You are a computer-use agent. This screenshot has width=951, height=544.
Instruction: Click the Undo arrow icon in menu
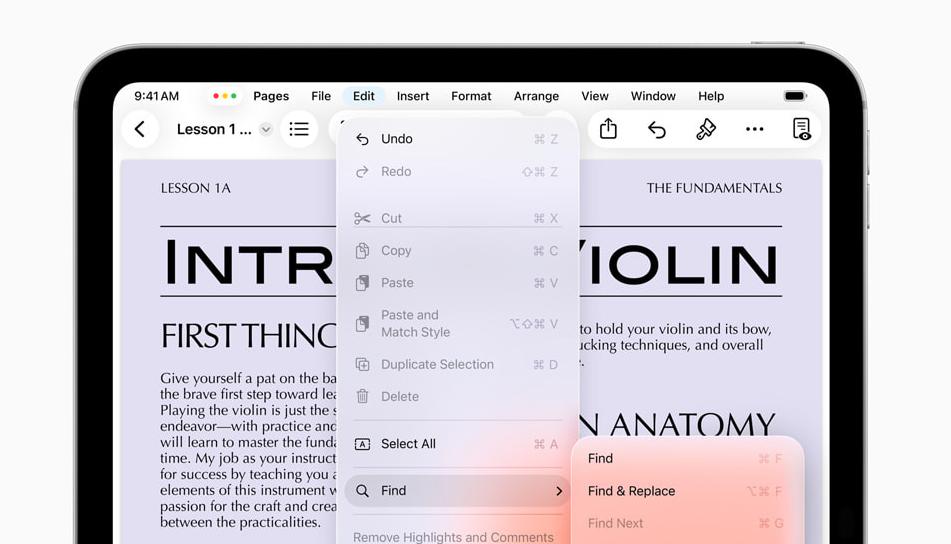click(x=362, y=139)
